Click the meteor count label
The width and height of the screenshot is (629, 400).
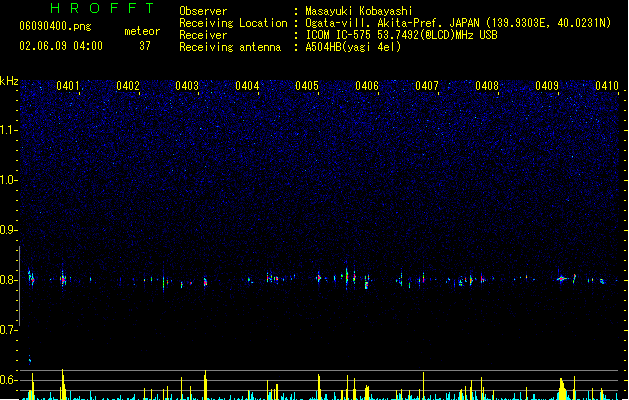coord(142,31)
